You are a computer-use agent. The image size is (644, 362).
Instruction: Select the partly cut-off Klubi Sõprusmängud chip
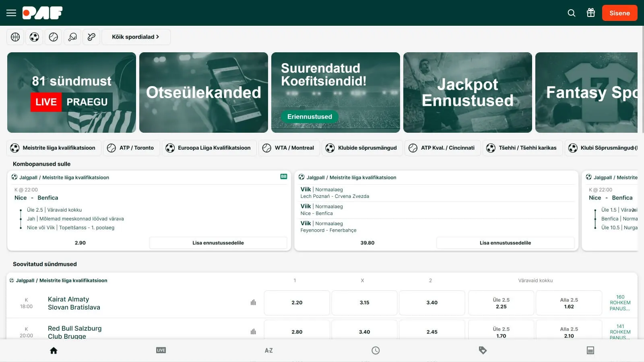602,148
